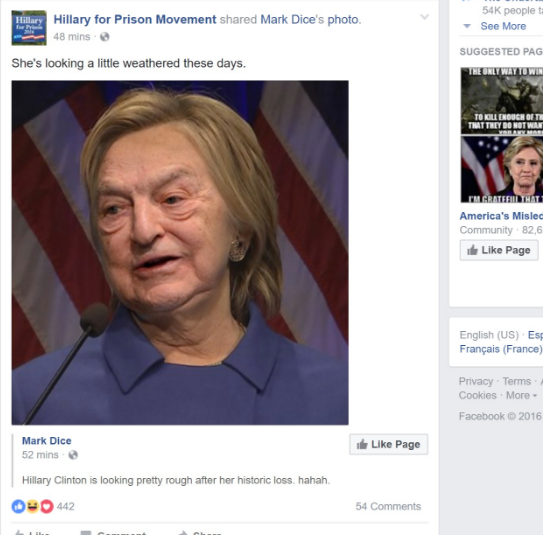Switch language to Français (France)

pyautogui.click(x=501, y=349)
